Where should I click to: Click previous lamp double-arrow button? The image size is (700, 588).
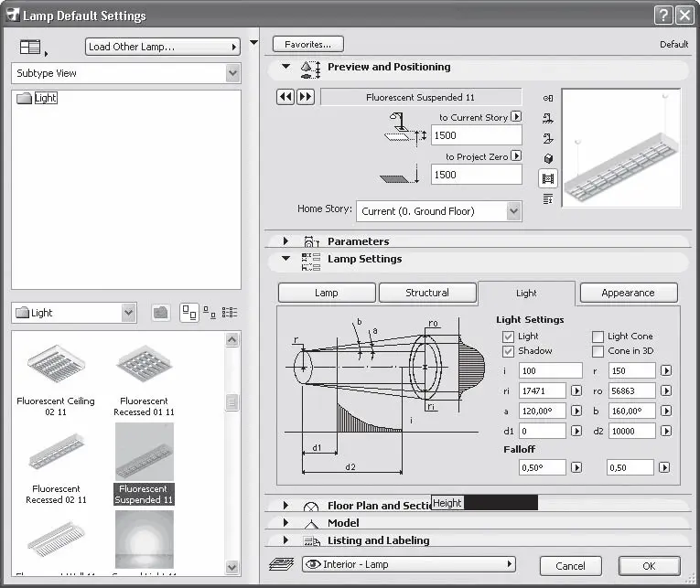(285, 97)
